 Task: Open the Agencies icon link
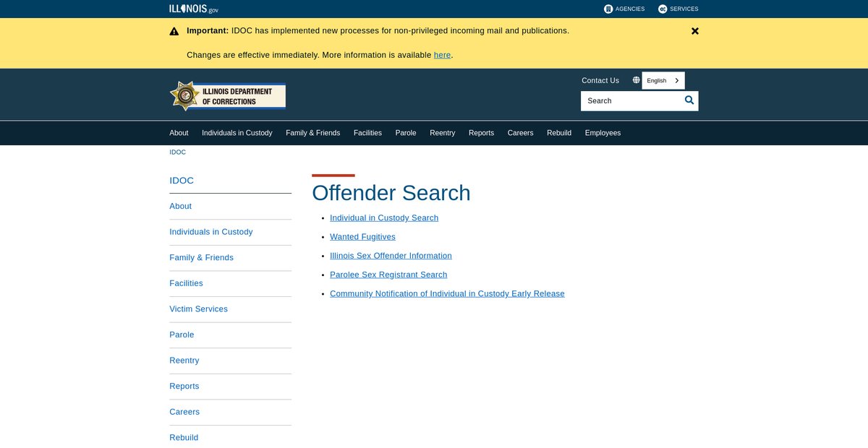[x=624, y=9]
